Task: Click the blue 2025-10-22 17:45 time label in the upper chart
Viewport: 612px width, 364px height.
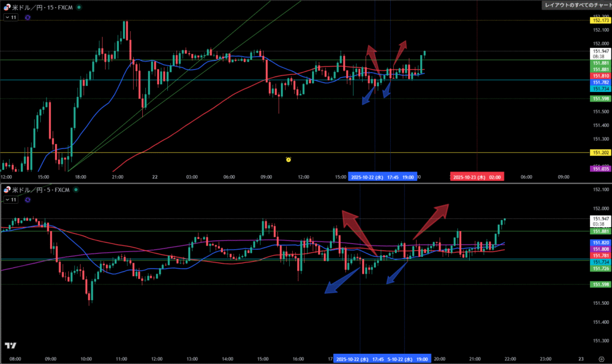Action: (374, 177)
